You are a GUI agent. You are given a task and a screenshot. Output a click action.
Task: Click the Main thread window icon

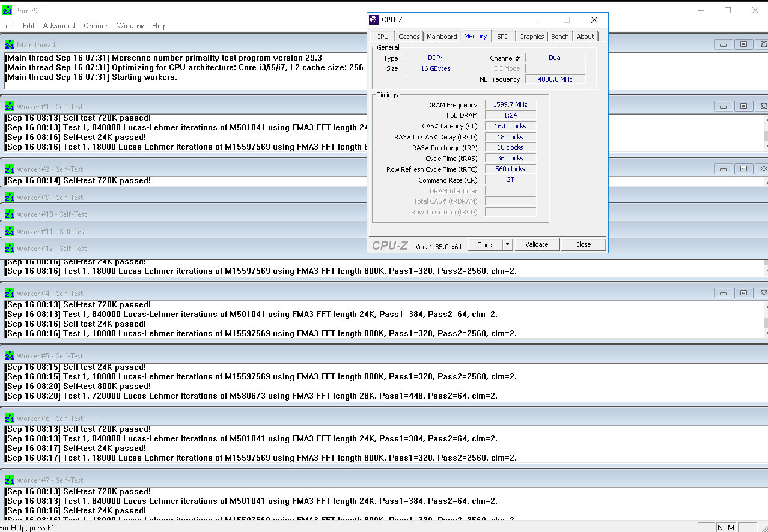pos(10,44)
